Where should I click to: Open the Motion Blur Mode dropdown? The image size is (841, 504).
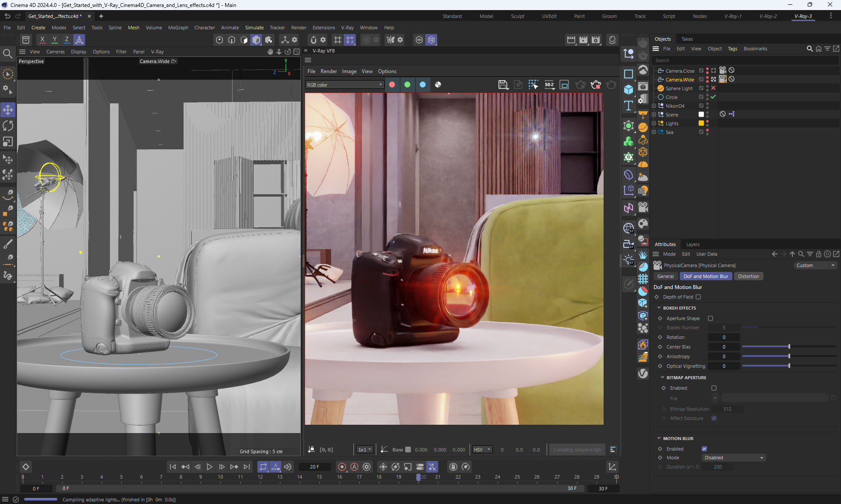pos(733,458)
